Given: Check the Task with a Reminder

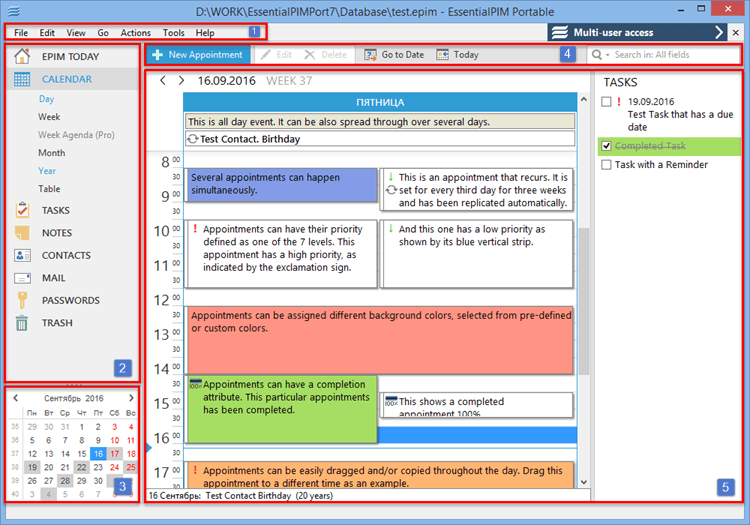Looking at the screenshot, I should (x=607, y=164).
